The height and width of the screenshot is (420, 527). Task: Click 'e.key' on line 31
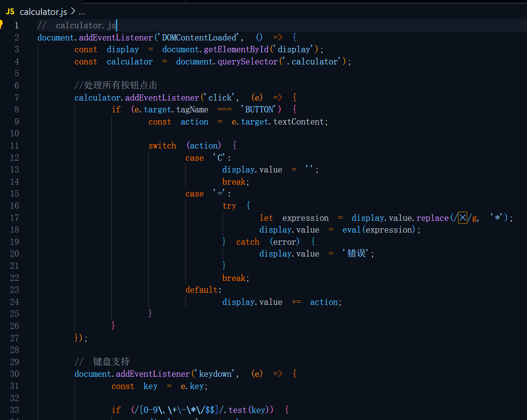pyautogui.click(x=192, y=386)
